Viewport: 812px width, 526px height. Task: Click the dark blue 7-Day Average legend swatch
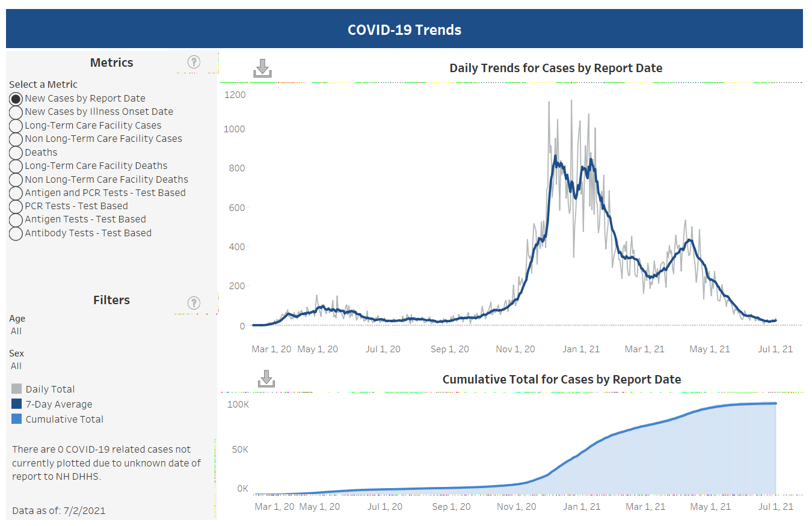[x=17, y=404]
